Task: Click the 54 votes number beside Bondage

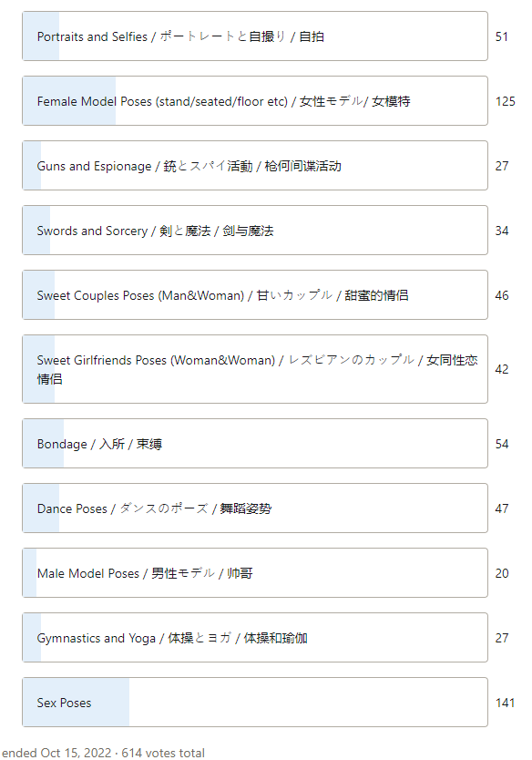Action: [x=501, y=444]
